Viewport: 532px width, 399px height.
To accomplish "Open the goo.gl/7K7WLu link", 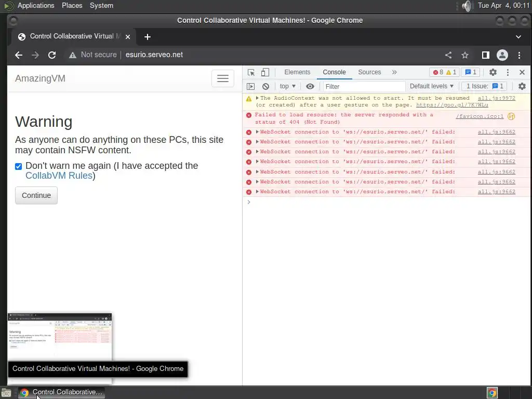I will [x=452, y=105].
